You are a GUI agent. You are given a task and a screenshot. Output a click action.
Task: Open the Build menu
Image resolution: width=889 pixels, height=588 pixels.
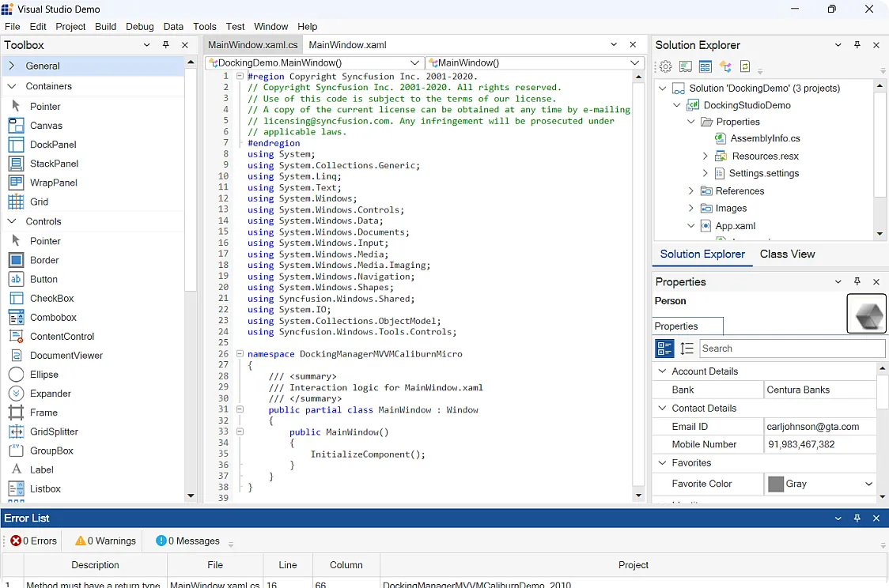pos(105,27)
